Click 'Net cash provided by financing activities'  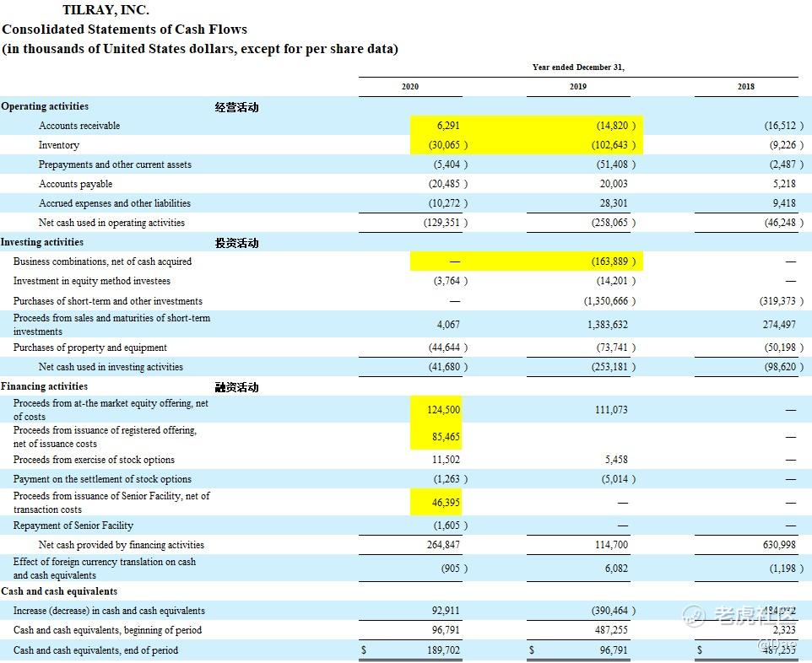(122, 545)
